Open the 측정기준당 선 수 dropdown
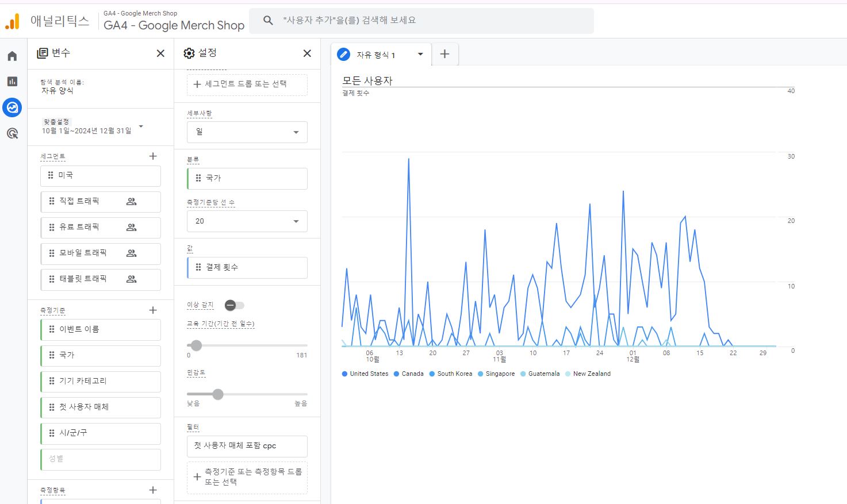 click(247, 221)
